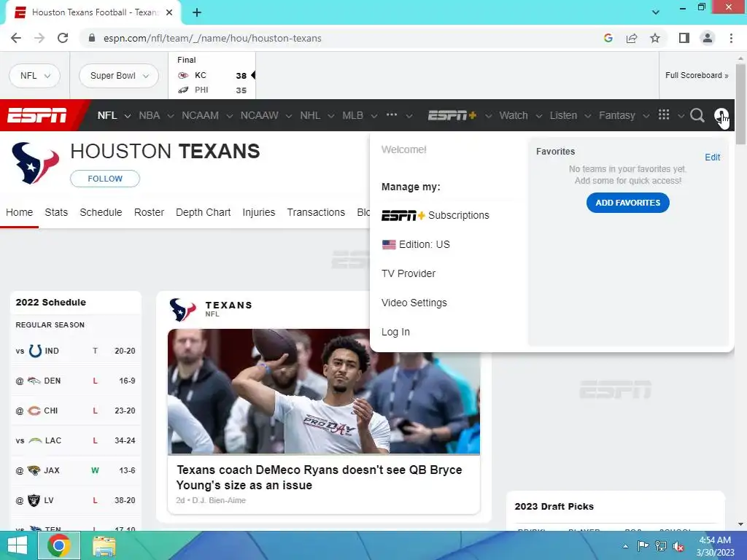The height and width of the screenshot is (560, 747).
Task: Click the browser forward arrow
Action: pos(39,38)
